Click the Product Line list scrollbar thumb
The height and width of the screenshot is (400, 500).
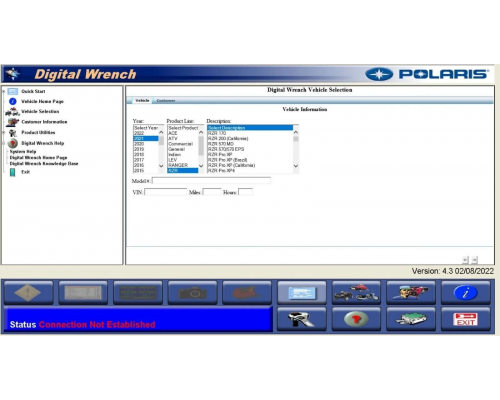tap(201, 146)
